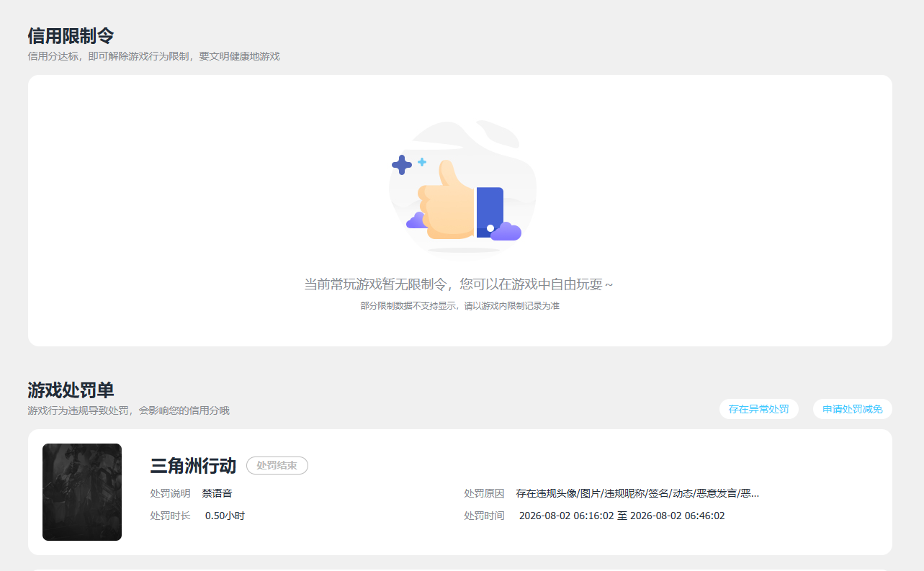Click the 游戏行为违规导致处罚 subtitle
This screenshot has height=571, width=924.
point(128,410)
